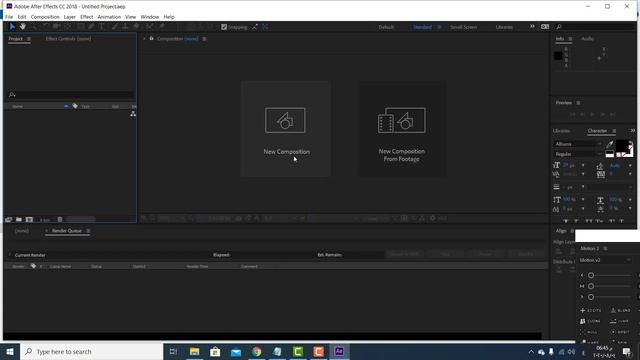This screenshot has height=360, width=640.
Task: Open the Animation menu
Action: pos(109,17)
